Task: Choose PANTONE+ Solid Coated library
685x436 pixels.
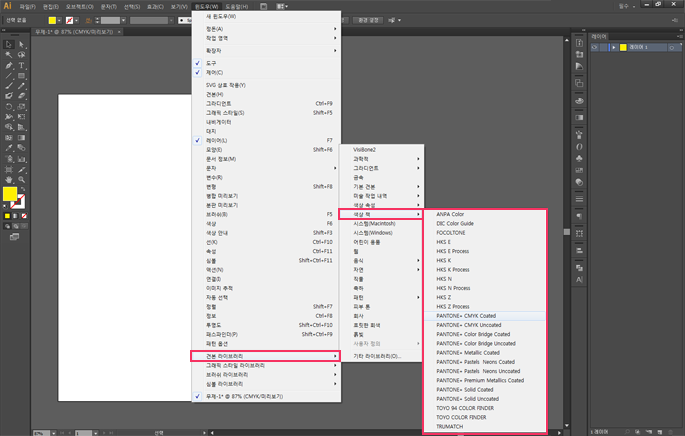Action: 485,390
